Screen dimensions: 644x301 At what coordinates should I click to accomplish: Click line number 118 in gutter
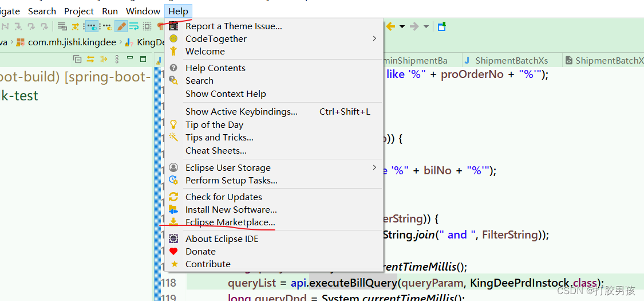coord(168,283)
